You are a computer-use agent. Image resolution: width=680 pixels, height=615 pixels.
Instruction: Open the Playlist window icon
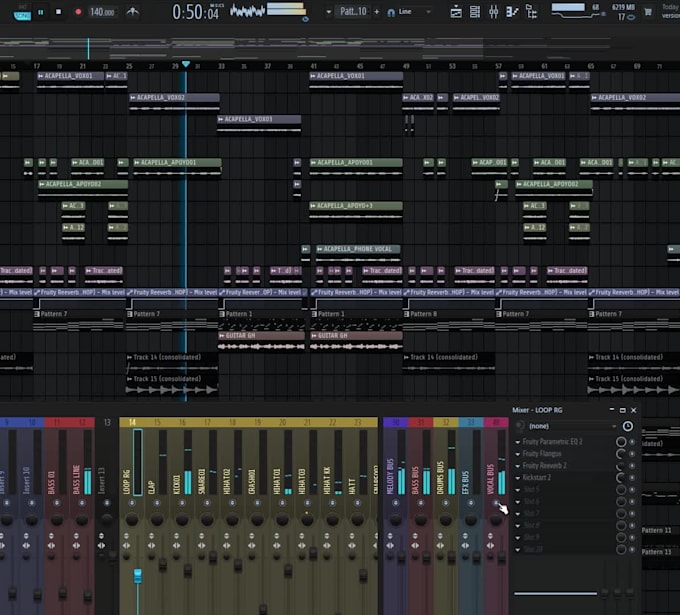[456, 12]
